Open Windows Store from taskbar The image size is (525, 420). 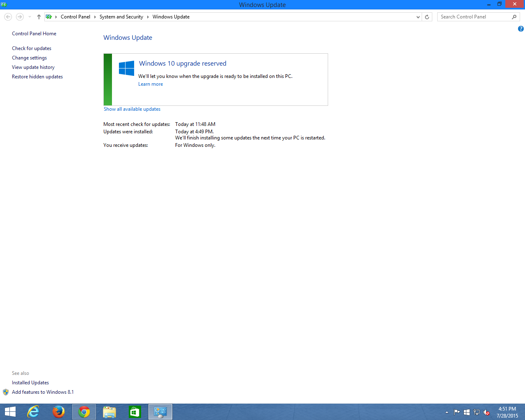(135, 412)
